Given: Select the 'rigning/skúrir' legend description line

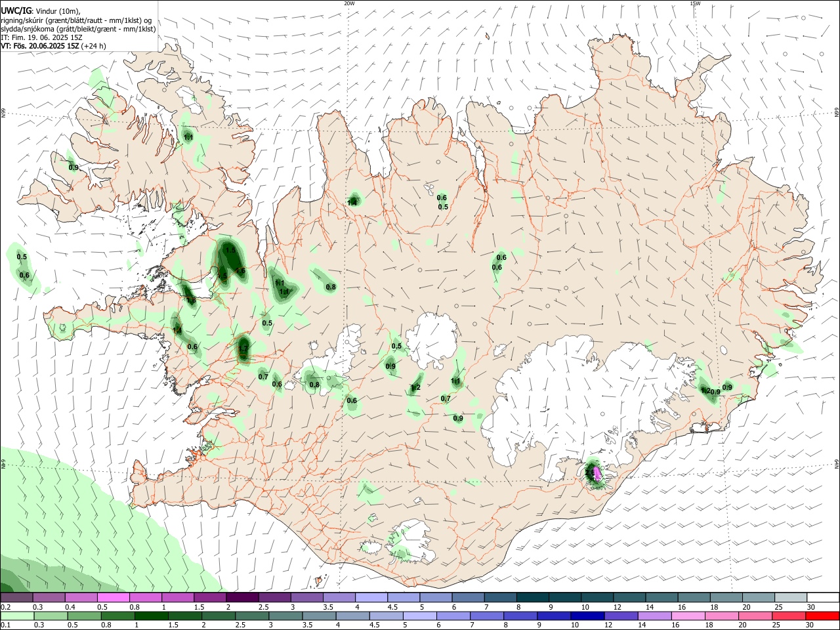Looking at the screenshot, I should (x=76, y=20).
